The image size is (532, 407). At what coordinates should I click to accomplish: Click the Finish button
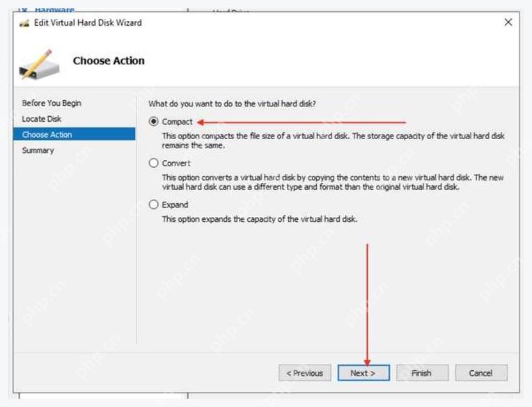tap(422, 373)
